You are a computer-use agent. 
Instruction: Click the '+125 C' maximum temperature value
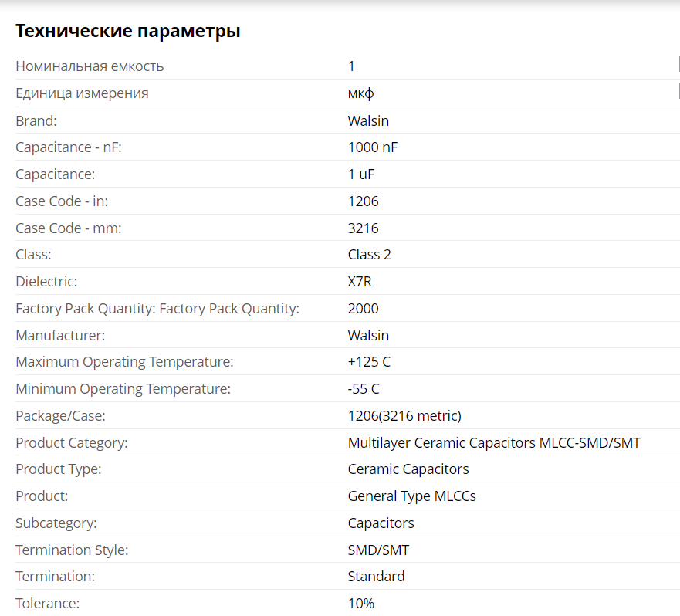(x=369, y=362)
